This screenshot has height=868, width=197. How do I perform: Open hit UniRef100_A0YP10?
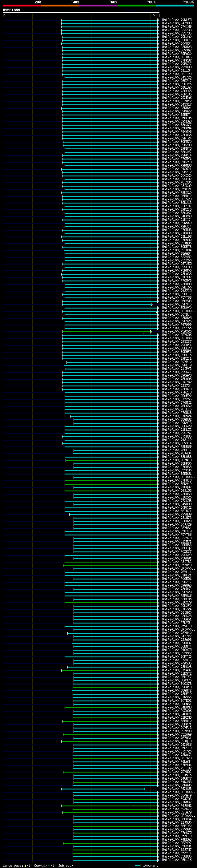(177, 362)
